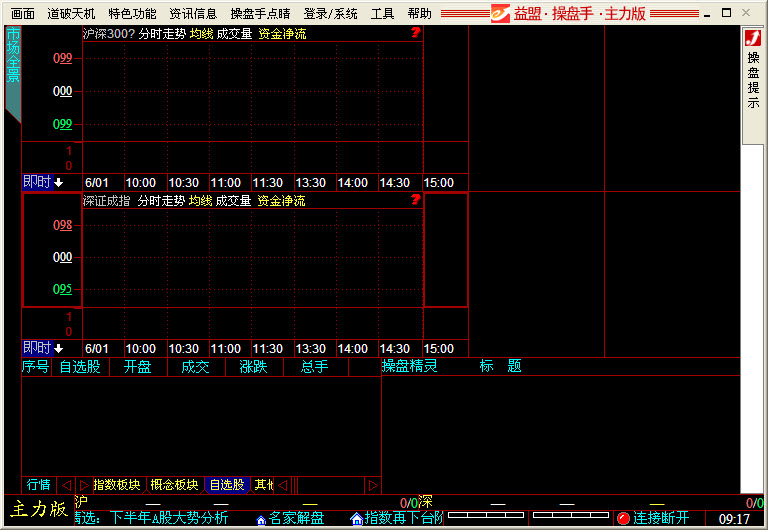Click the red help icon on 沪深300 chart
The height and width of the screenshot is (530, 768).
point(415,33)
